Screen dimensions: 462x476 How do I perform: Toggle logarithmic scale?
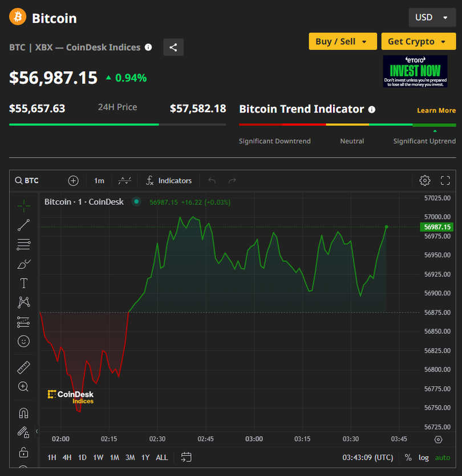[423, 457]
